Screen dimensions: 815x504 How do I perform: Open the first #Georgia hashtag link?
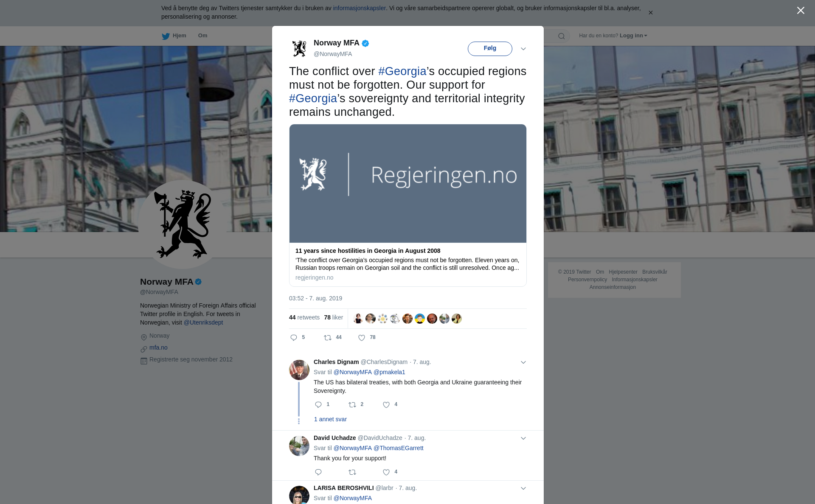click(402, 71)
